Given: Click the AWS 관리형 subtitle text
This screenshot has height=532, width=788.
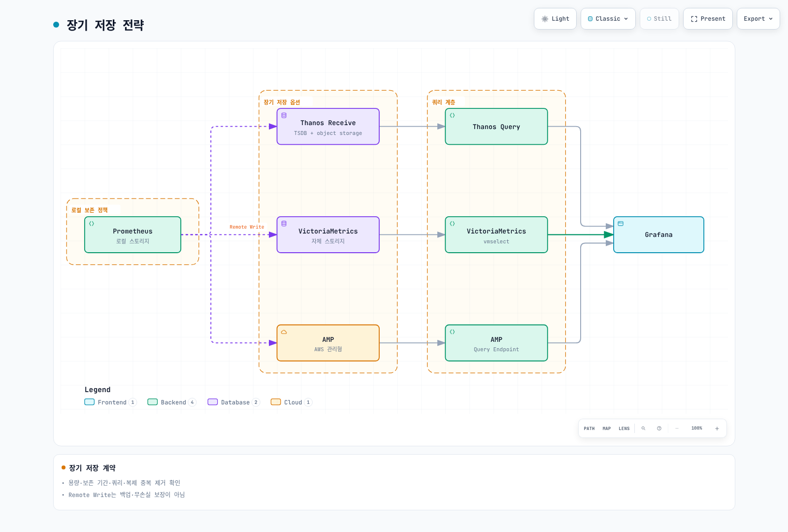Looking at the screenshot, I should coord(328,349).
